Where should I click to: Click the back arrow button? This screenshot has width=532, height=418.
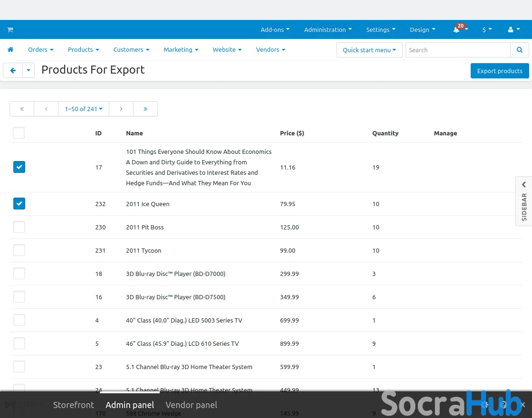click(x=13, y=71)
